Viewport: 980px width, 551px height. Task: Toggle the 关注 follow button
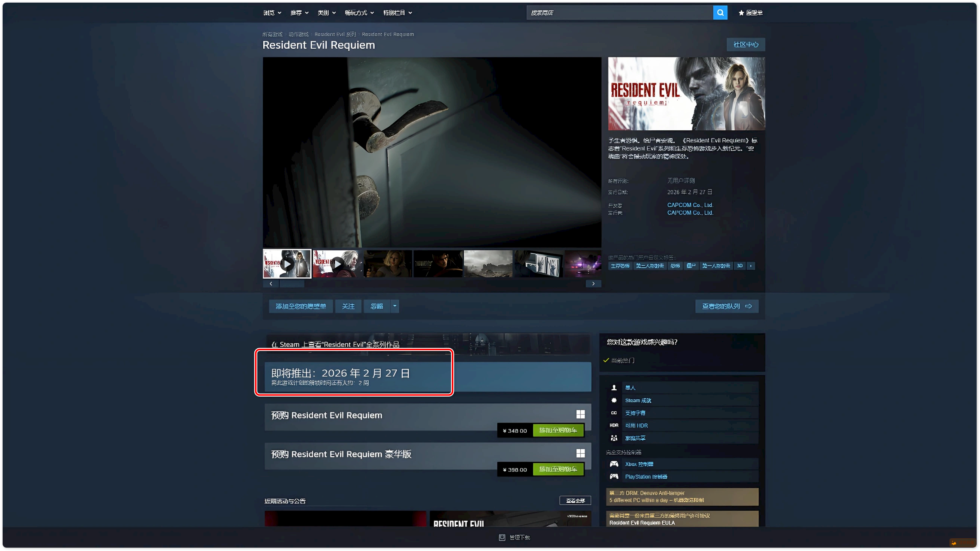[x=348, y=306]
